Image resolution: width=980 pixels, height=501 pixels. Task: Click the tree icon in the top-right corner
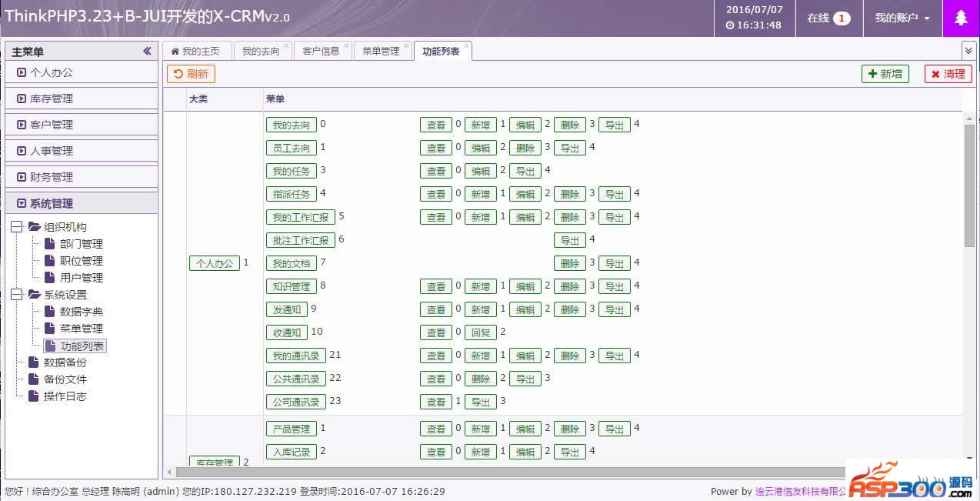961,18
